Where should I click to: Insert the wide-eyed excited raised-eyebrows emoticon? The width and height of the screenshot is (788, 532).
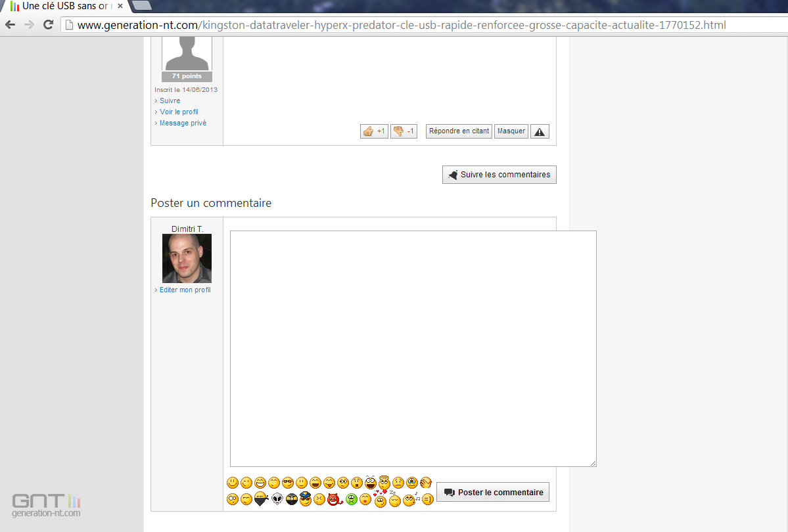click(x=371, y=482)
